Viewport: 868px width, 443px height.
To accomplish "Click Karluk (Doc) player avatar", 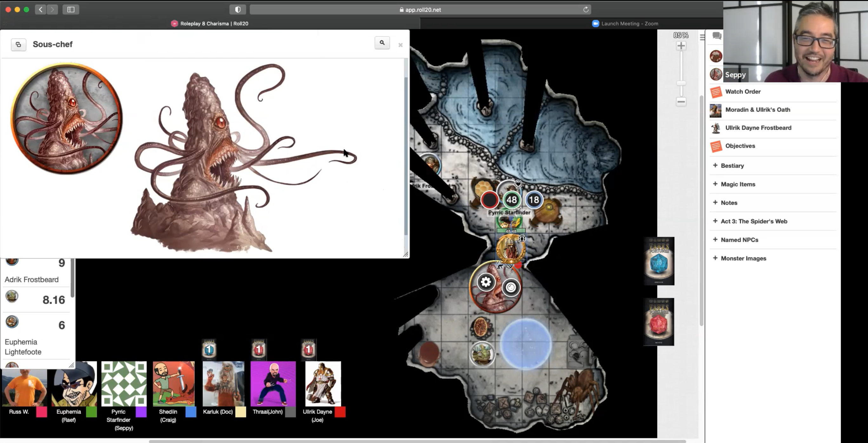I will pyautogui.click(x=223, y=384).
